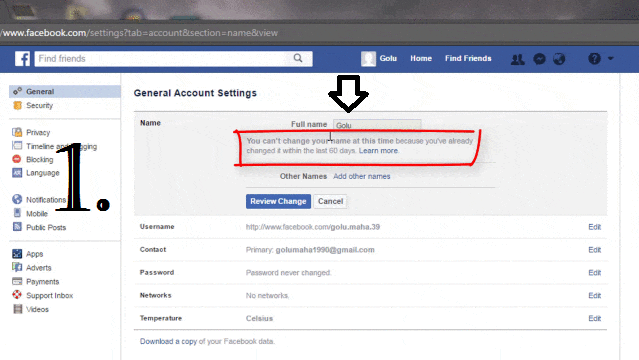Screen dimensions: 639x360
Task: Click the Full name input field
Action: pos(377,125)
